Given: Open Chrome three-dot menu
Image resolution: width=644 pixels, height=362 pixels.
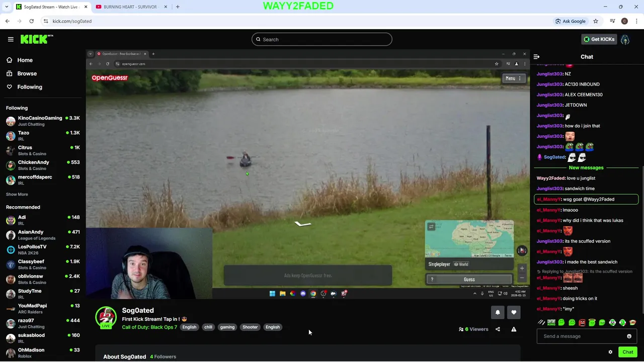Looking at the screenshot, I should 637,21.
